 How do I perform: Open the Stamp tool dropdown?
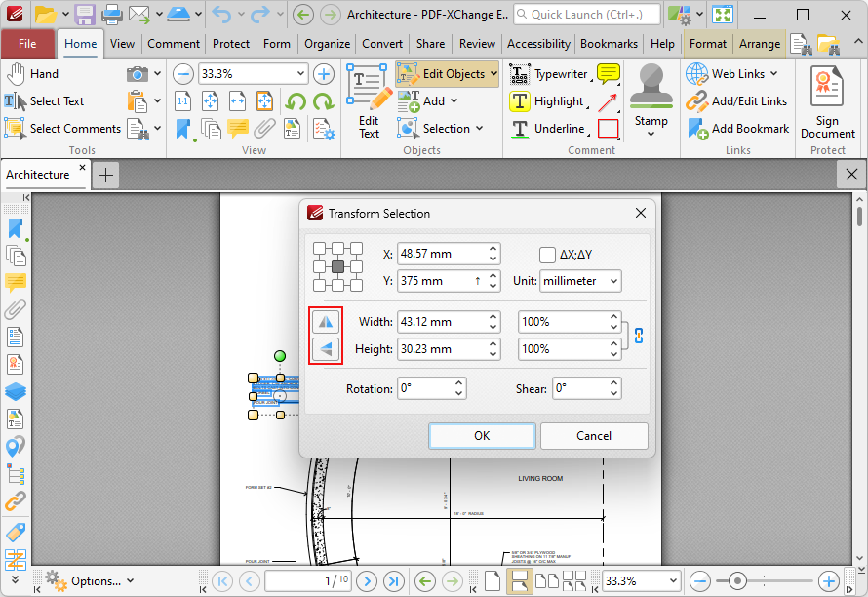click(651, 134)
